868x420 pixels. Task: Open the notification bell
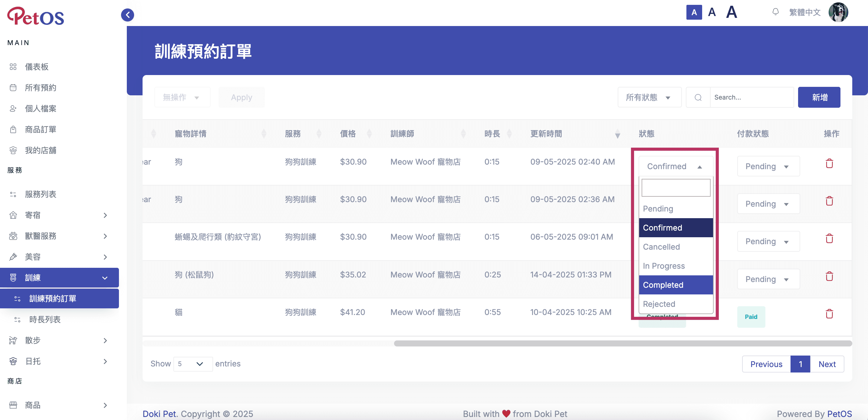coord(775,12)
